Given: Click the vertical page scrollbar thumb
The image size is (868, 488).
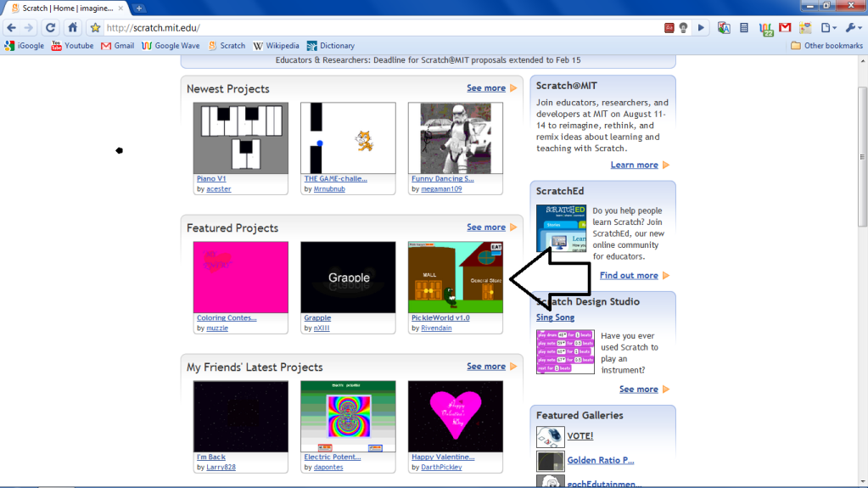Looking at the screenshot, I should (862, 157).
